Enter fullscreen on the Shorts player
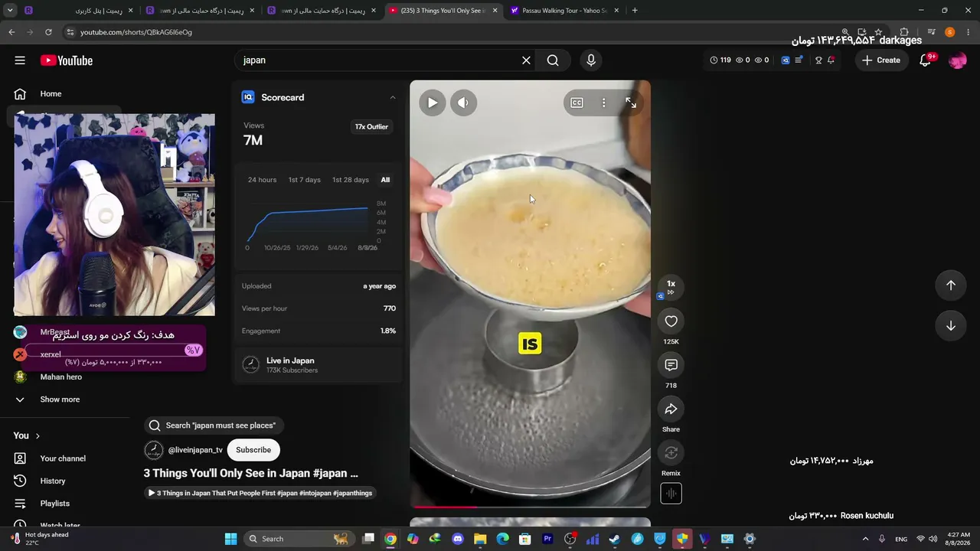 pyautogui.click(x=631, y=103)
